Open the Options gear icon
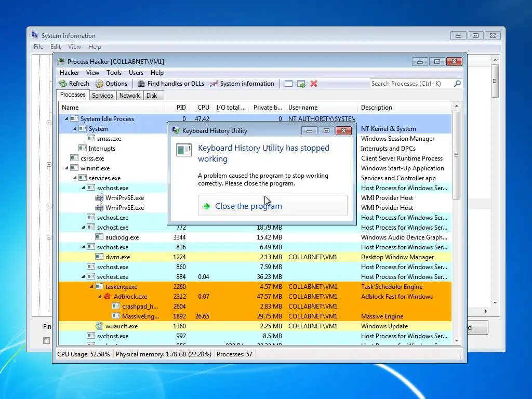The image size is (532, 399). pyautogui.click(x=99, y=84)
